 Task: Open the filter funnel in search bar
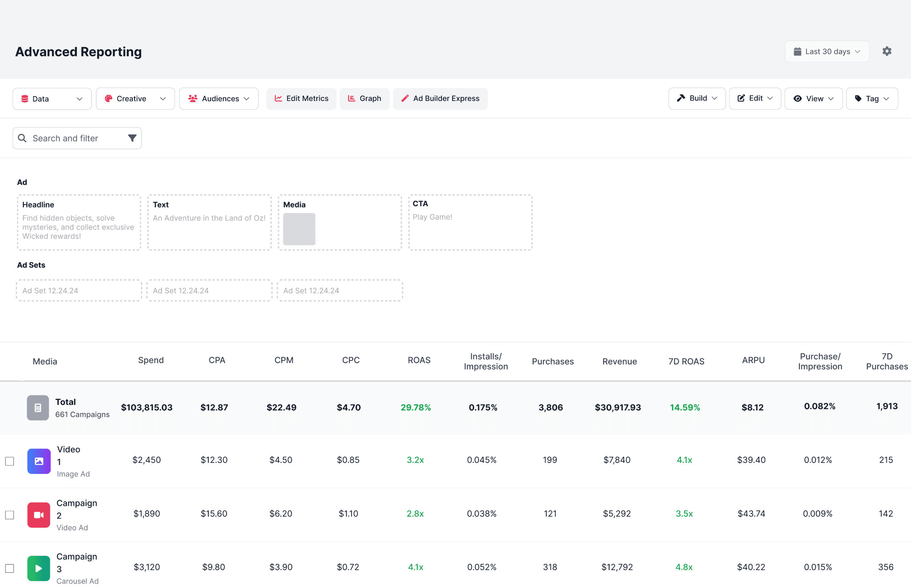(x=132, y=138)
